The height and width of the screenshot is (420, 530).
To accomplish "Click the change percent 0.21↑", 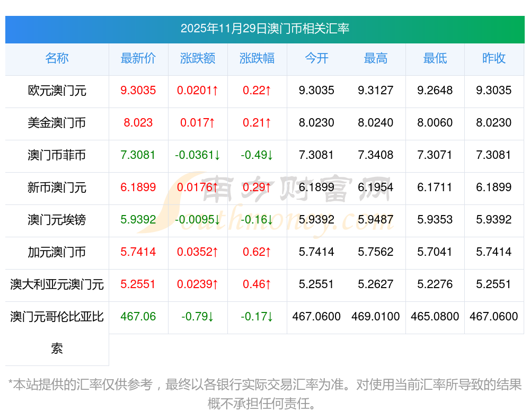I will [257, 122].
